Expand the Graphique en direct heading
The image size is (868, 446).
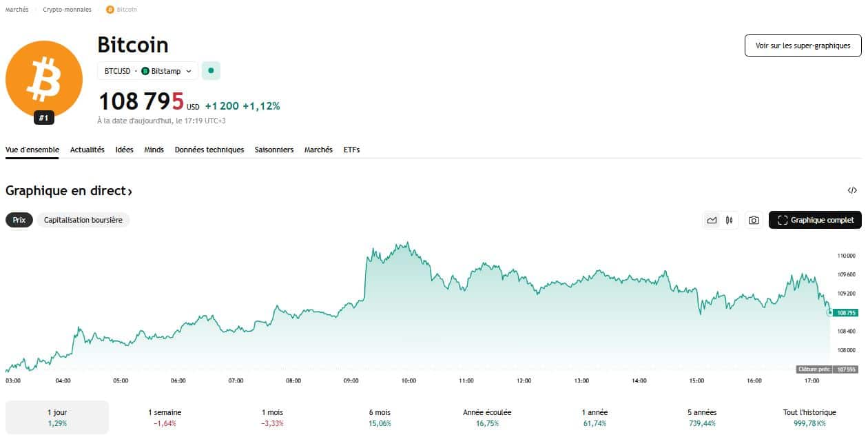68,191
